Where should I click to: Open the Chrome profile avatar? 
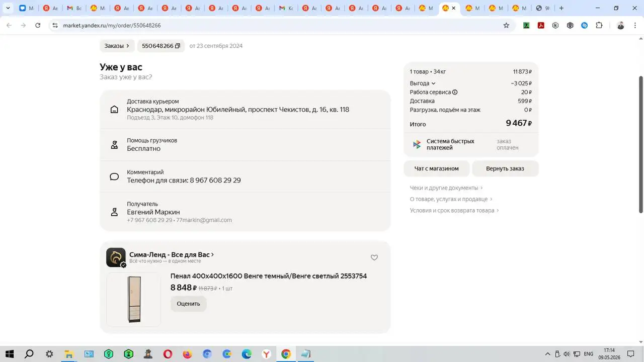[x=620, y=25]
